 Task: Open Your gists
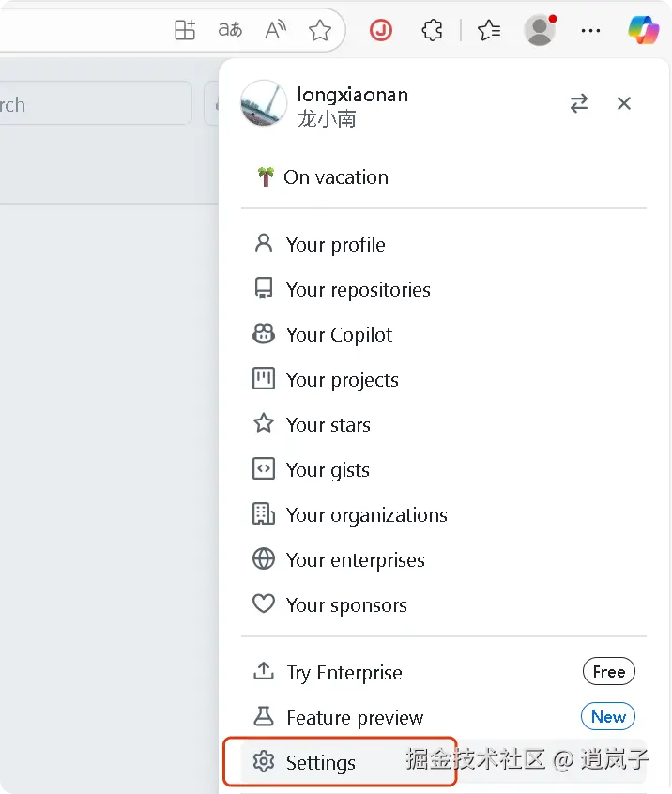tap(328, 470)
